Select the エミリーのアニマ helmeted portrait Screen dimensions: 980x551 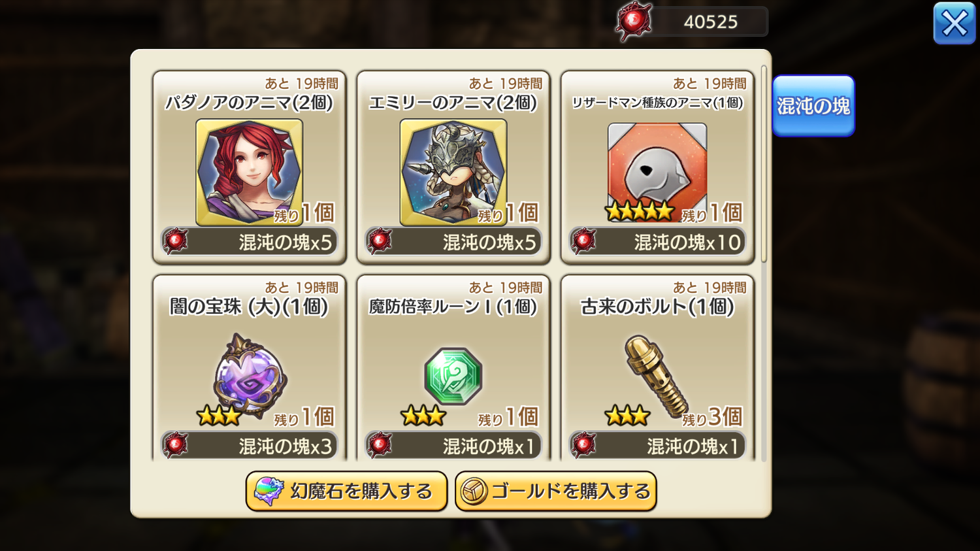453,173
